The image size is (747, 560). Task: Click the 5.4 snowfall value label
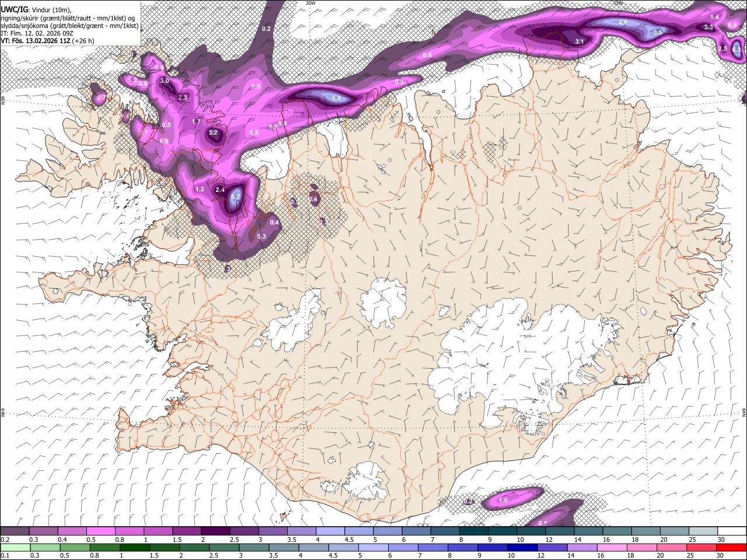click(x=336, y=98)
